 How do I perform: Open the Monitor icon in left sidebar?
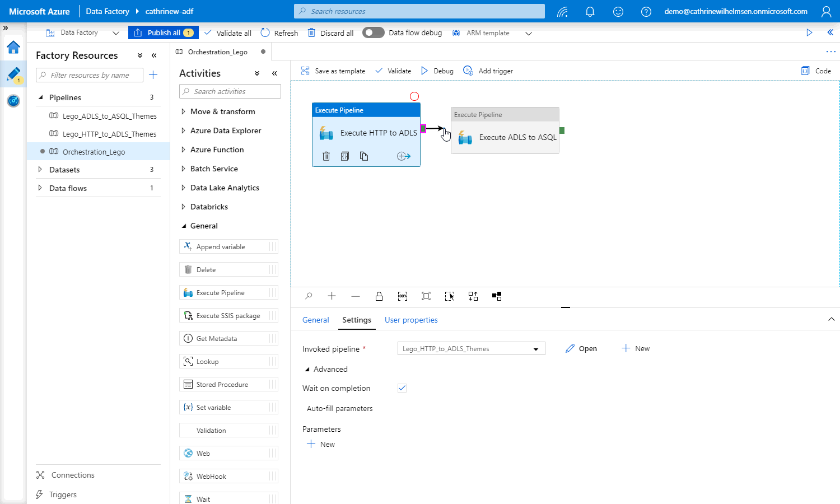click(13, 101)
